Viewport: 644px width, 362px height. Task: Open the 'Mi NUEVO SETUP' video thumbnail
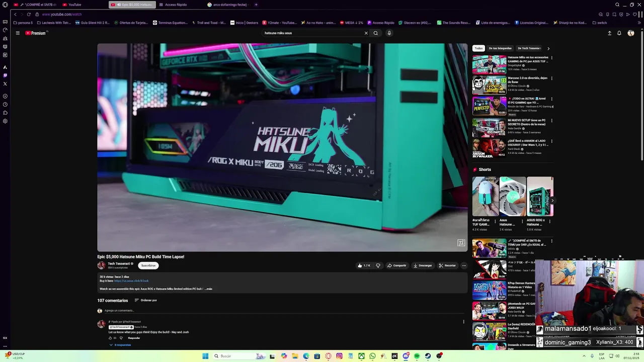pos(489,128)
